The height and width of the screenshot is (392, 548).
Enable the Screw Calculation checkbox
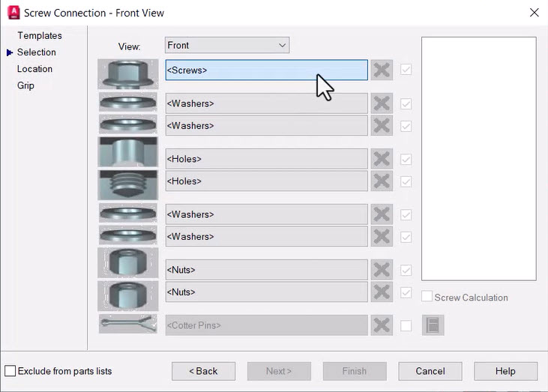(427, 297)
